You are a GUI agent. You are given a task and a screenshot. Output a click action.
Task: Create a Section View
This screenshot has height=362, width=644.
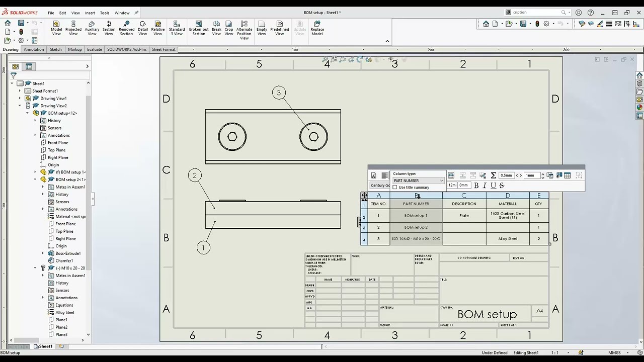click(x=109, y=28)
